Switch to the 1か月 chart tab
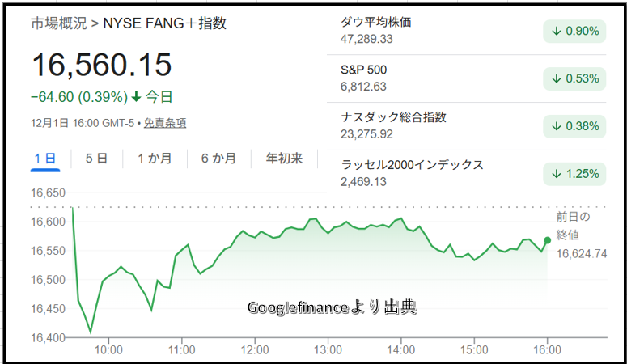Viewport: 627px width, 364px height. 154,159
